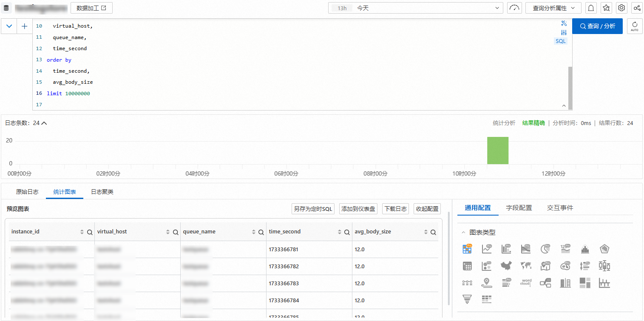Sort by the instance_id column
Screen dimensions: 644x321
(x=82, y=232)
